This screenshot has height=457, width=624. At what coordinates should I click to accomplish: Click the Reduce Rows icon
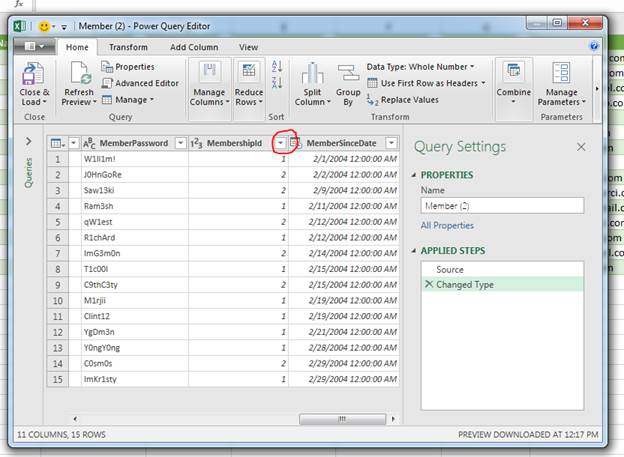coord(249,71)
